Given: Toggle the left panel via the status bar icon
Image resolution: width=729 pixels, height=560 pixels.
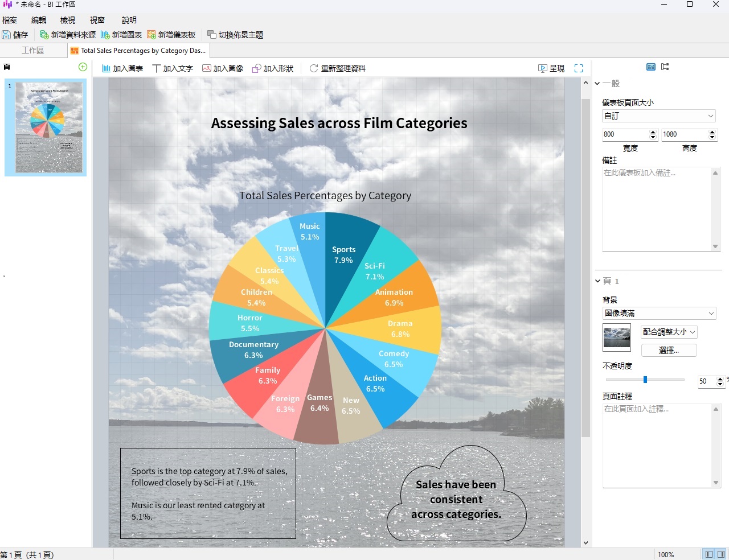Looking at the screenshot, I should click(708, 553).
